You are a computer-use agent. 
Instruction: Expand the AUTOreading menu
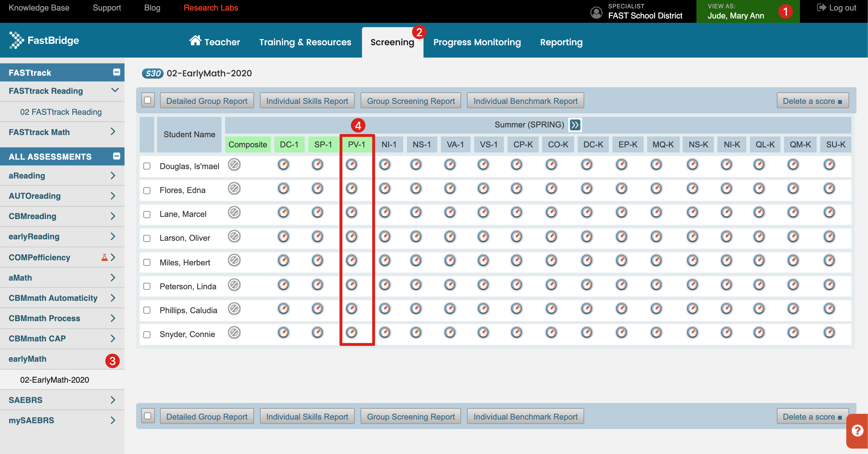click(113, 196)
